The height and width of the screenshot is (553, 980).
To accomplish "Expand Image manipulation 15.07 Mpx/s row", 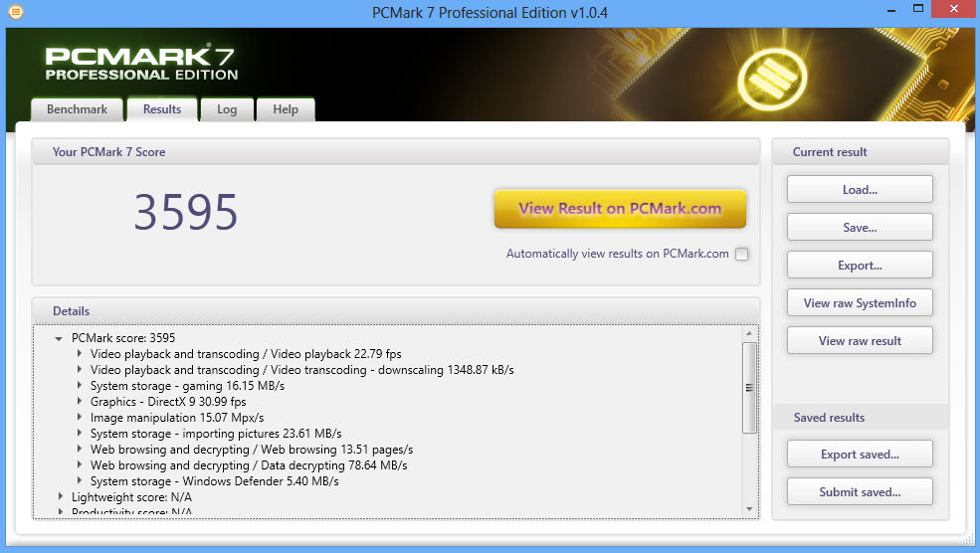I will (80, 418).
